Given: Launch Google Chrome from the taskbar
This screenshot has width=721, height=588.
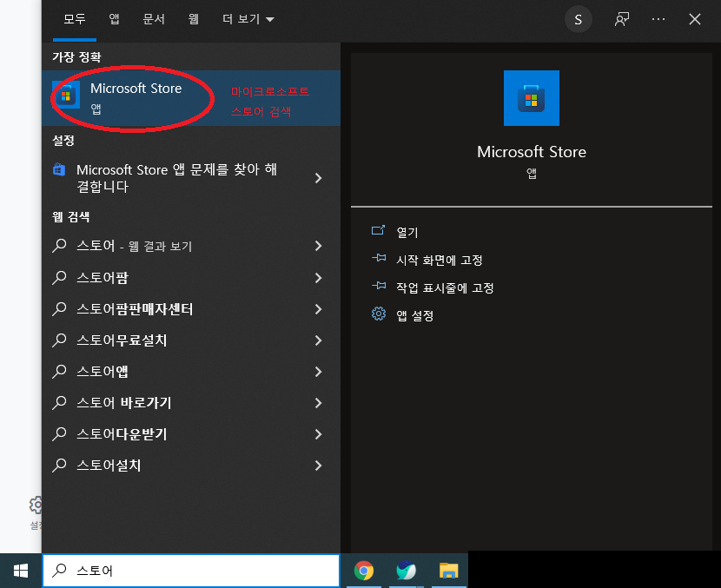Looking at the screenshot, I should click(363, 571).
